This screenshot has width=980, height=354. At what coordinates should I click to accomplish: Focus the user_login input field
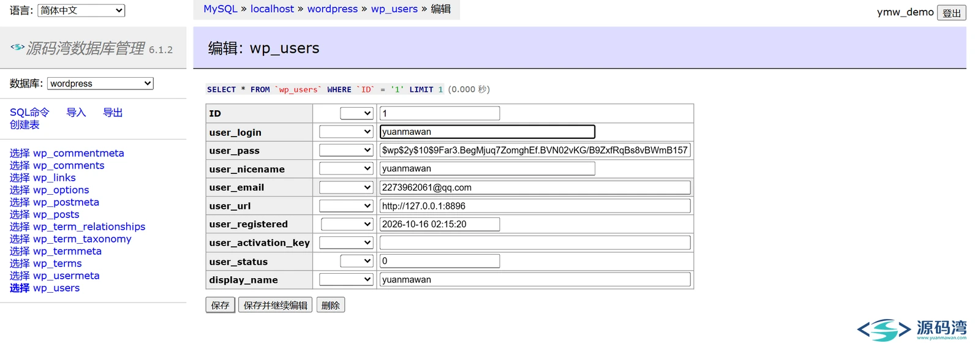tap(488, 132)
